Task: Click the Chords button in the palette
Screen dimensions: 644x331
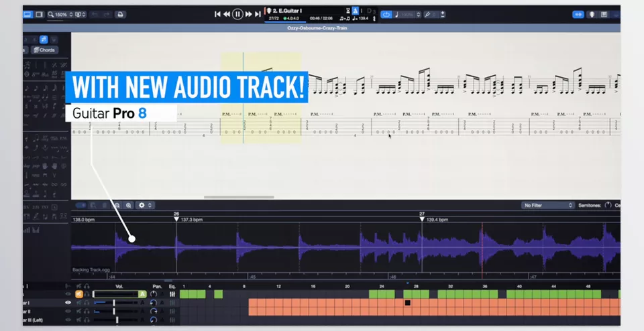Action: (45, 50)
